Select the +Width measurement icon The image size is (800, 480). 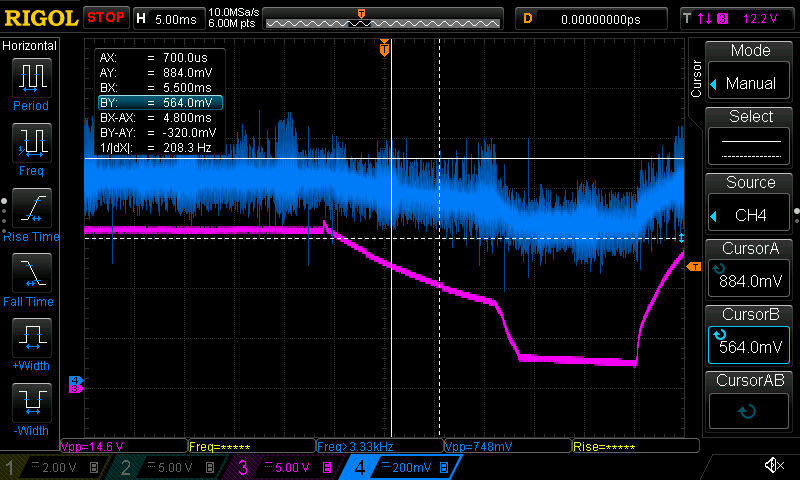click(32, 338)
